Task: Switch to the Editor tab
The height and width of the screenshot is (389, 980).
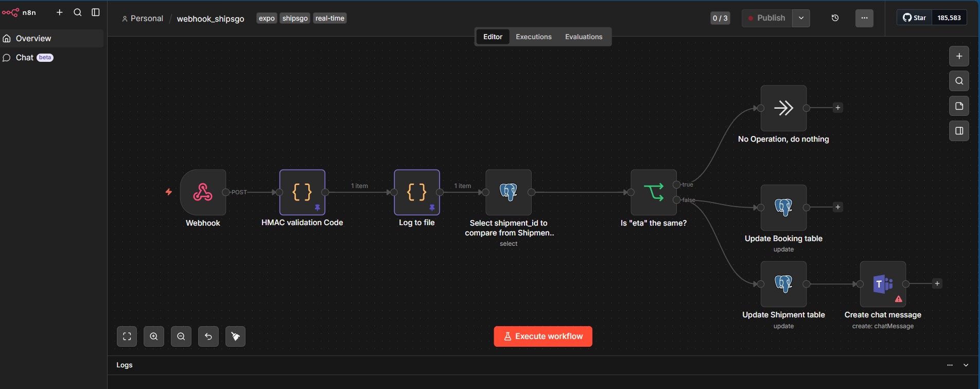Action: 493,37
